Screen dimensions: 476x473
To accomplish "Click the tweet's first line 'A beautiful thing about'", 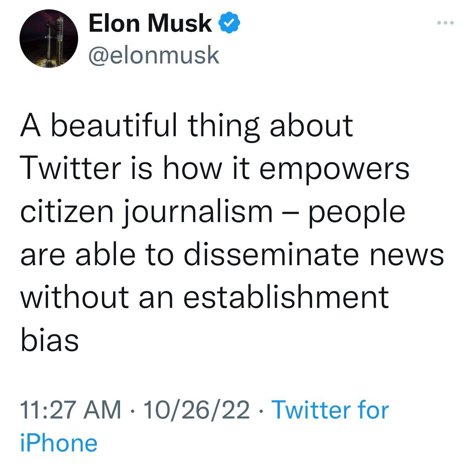I will tap(187, 125).
